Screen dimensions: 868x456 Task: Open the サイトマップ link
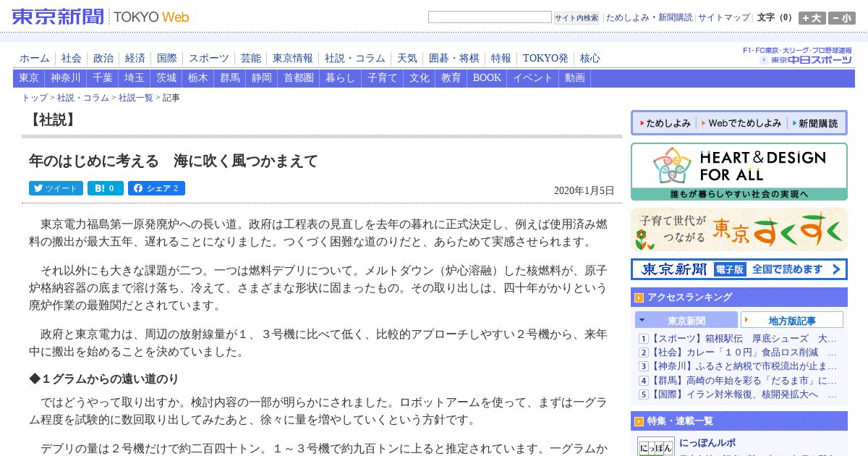coord(724,17)
